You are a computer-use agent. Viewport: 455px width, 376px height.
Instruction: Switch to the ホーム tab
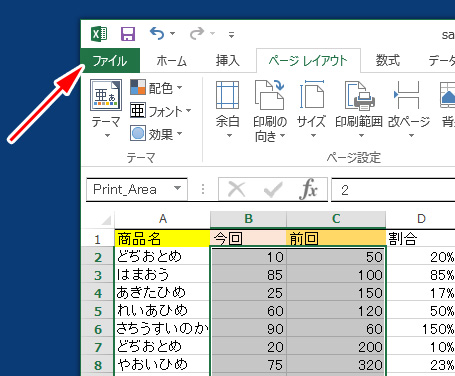171,61
